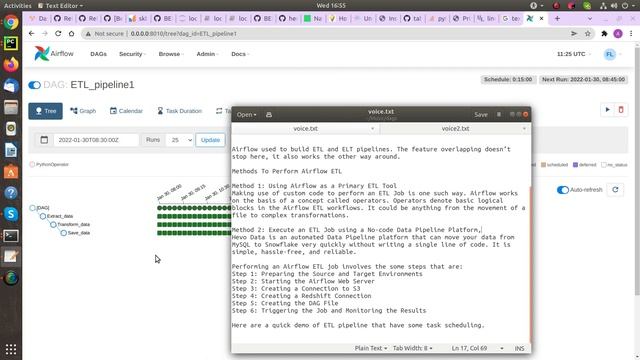640x360 pixels.
Task: Click the Chrome address bar URL
Action: (x=184, y=33)
